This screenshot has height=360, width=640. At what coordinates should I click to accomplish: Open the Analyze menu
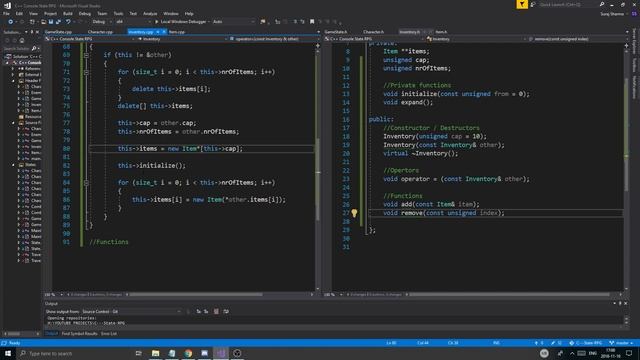(150, 13)
